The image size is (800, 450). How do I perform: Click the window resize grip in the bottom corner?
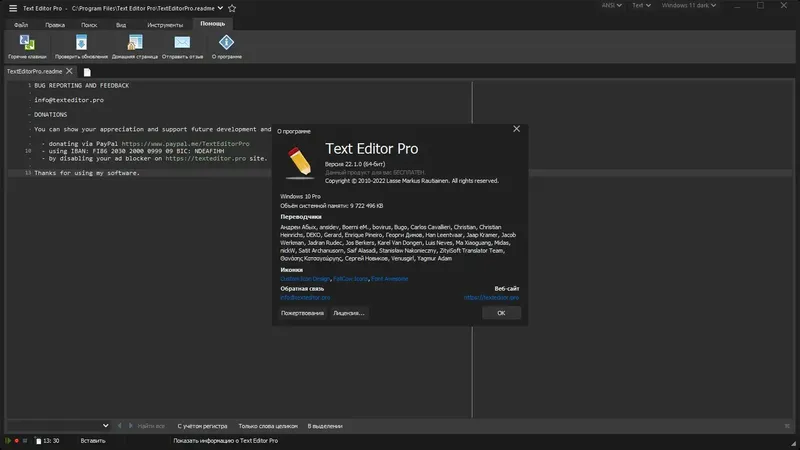coord(793,445)
